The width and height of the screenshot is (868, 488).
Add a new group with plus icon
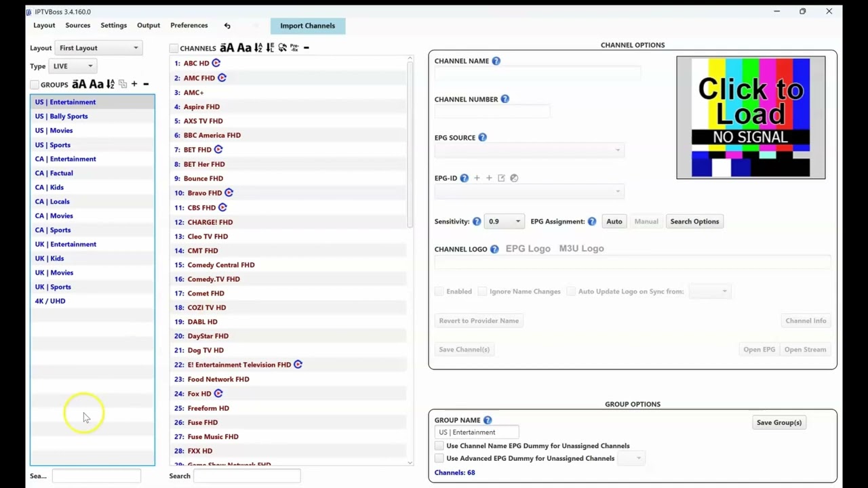(x=134, y=84)
